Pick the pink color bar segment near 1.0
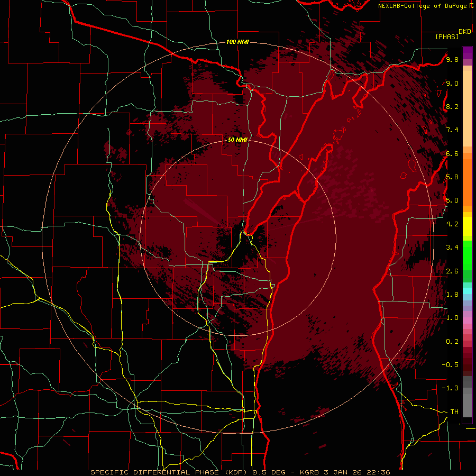Screen dimensions: 476x476 [x=467, y=321]
